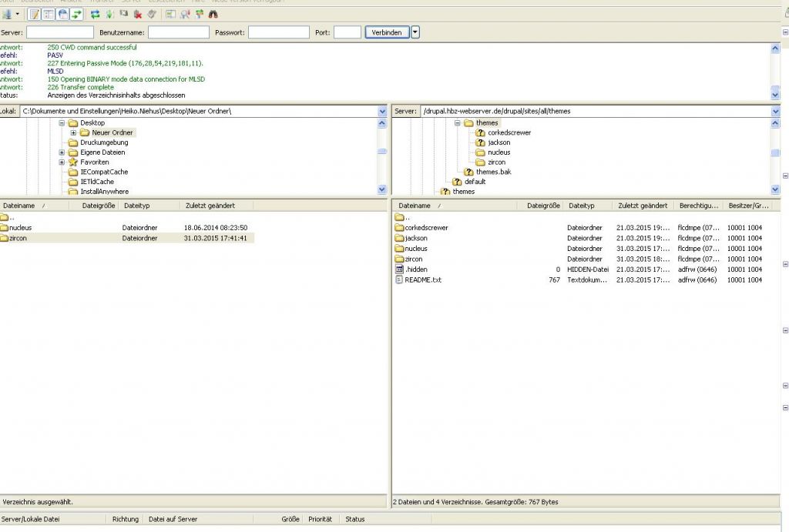The width and height of the screenshot is (789, 532).
Task: Click the refresh file lists icon
Action: pos(95,14)
